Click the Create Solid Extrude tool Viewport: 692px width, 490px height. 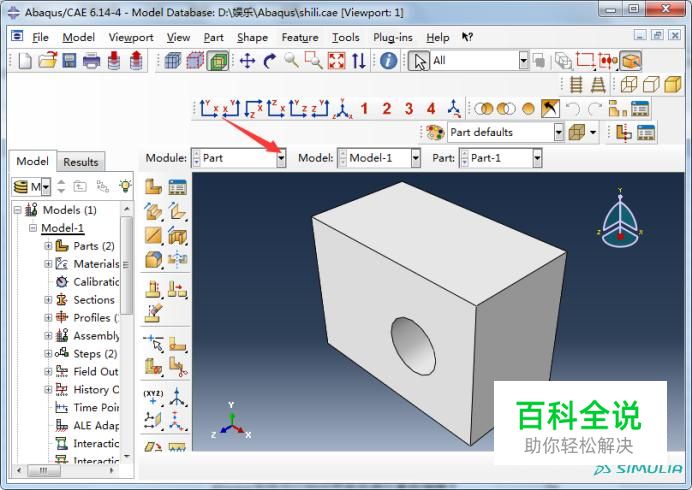(x=153, y=211)
